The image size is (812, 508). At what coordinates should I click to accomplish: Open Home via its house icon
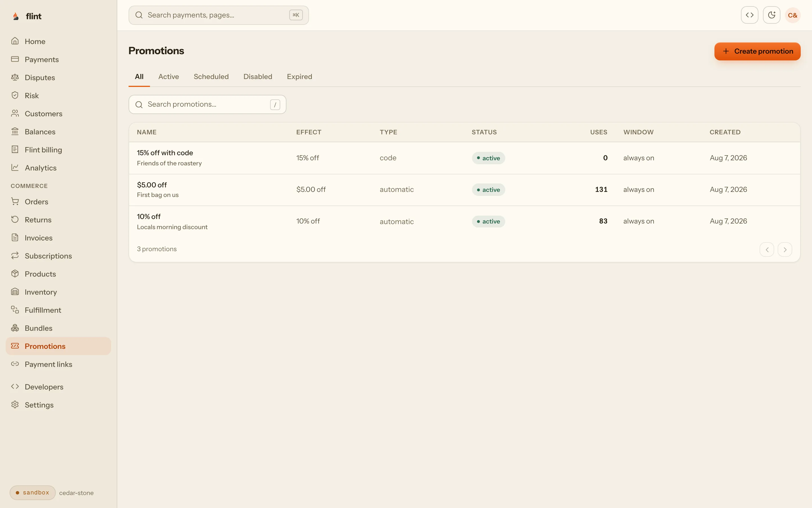[x=15, y=41]
